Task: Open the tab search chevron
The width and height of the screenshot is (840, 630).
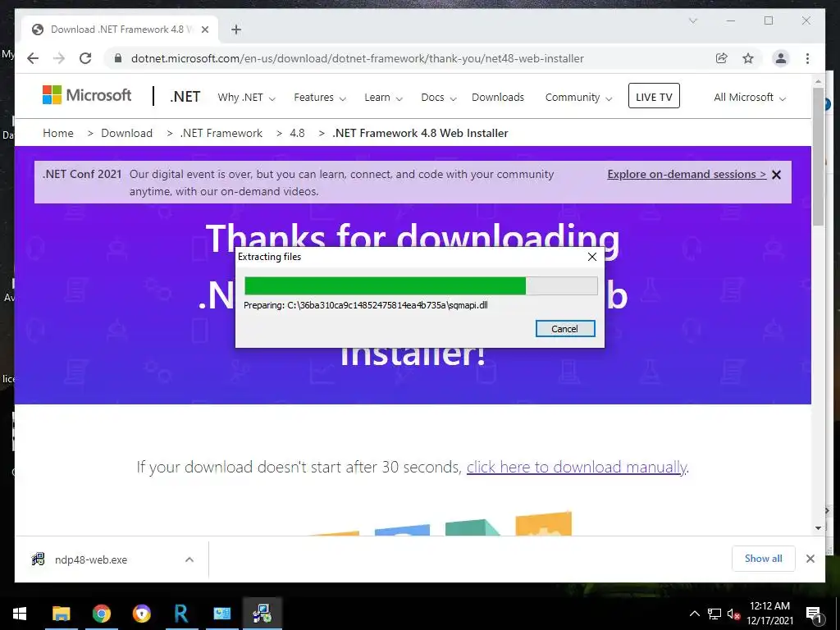Action: click(692, 21)
